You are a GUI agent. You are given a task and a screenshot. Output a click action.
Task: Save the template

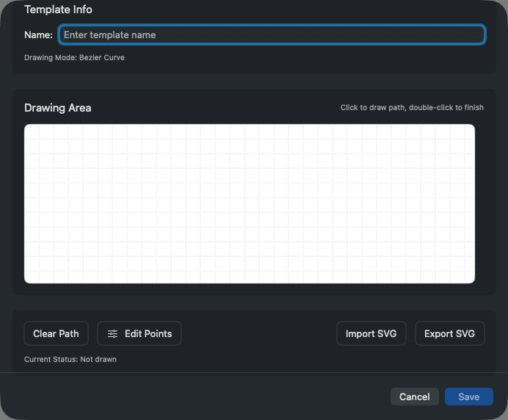[x=469, y=397]
